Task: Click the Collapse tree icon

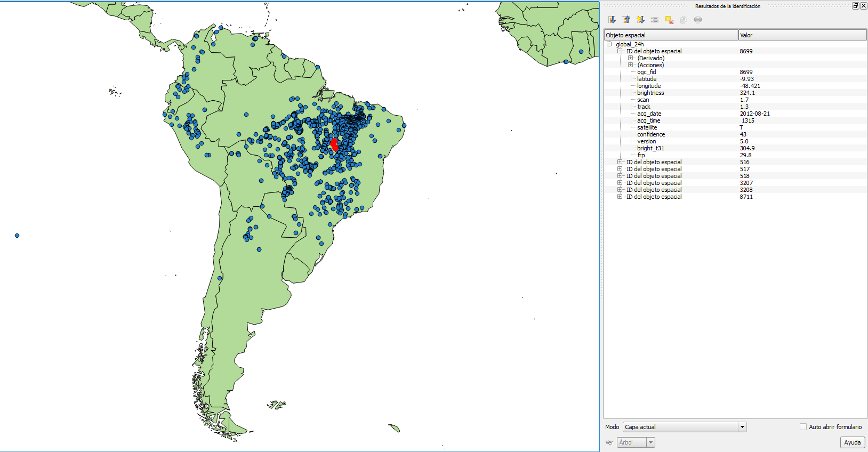Action: [626, 20]
